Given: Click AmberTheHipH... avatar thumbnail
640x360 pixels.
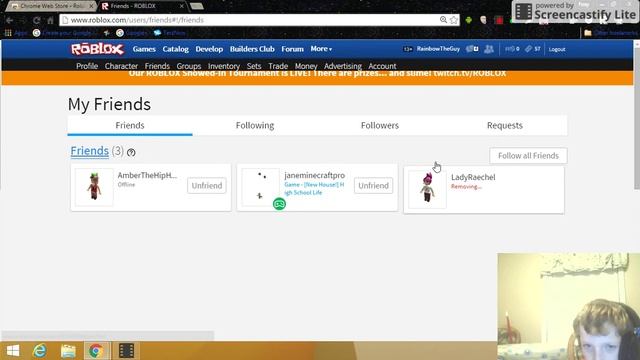Looking at the screenshot, I should tap(94, 187).
